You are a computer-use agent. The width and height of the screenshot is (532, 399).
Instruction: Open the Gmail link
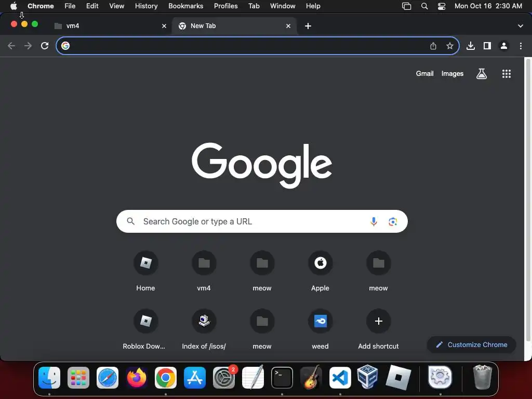(425, 74)
